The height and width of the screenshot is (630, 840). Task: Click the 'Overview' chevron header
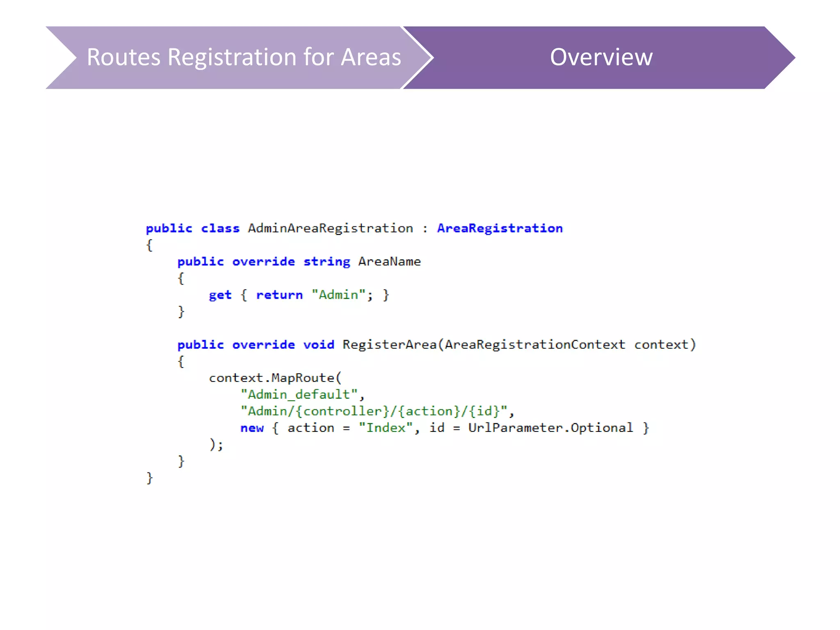coord(601,57)
